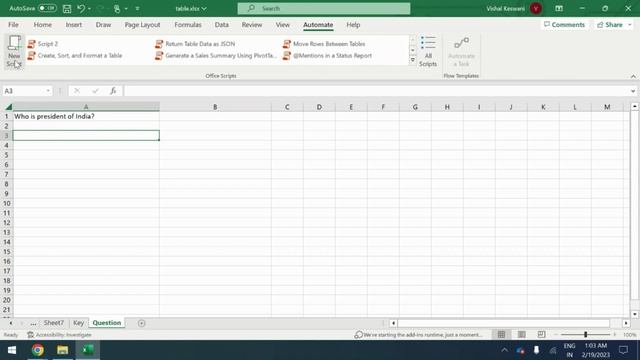Image resolution: width=640 pixels, height=360 pixels.
Task: Show hidden system tray icons
Action: (x=504, y=350)
